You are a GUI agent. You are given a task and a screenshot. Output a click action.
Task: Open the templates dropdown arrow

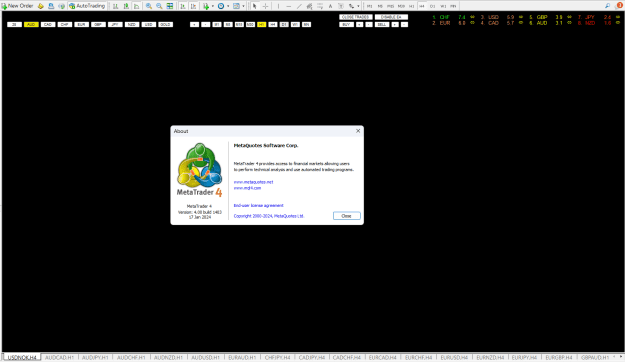244,6
